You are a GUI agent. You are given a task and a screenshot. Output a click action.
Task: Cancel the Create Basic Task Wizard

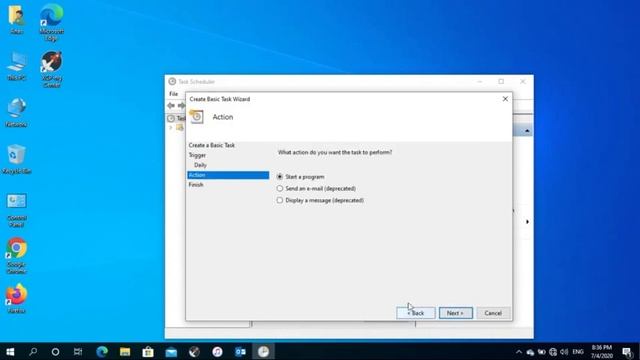point(493,313)
